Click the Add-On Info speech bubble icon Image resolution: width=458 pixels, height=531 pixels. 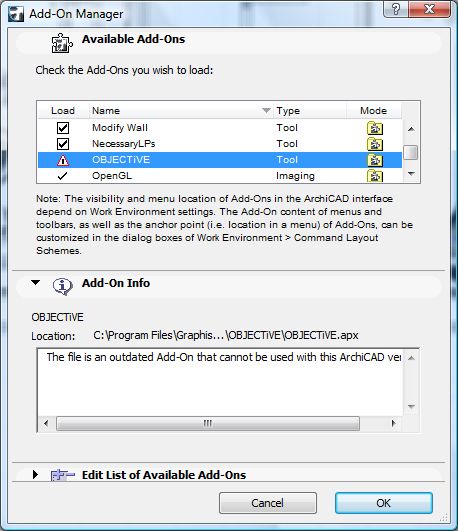[x=62, y=286]
